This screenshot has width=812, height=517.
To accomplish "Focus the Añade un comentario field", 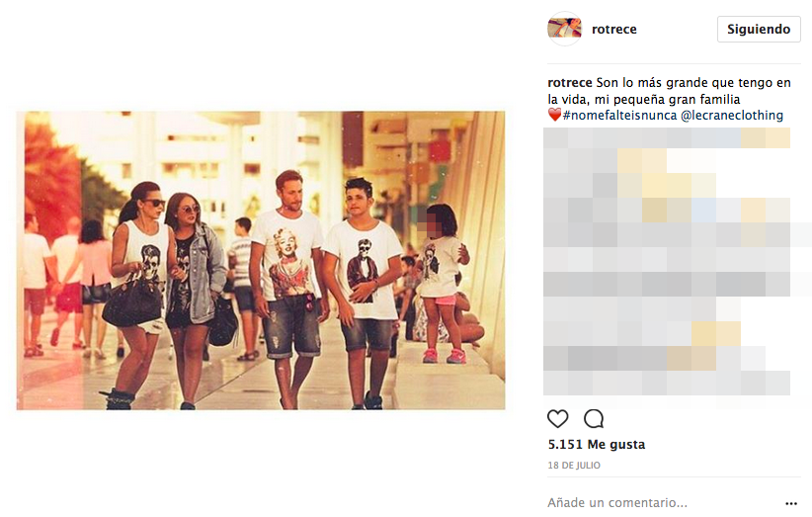I will tap(663, 502).
